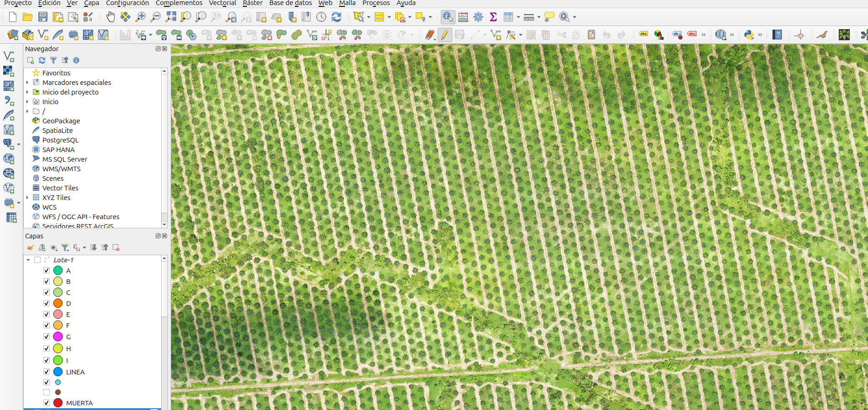Create a new project with the blank page icon

pos(13,17)
